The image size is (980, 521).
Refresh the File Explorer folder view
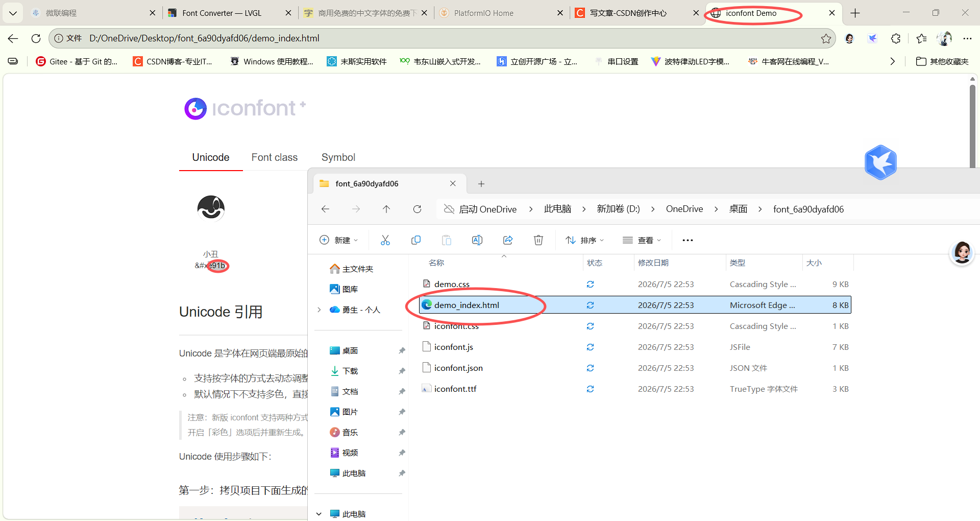click(417, 209)
